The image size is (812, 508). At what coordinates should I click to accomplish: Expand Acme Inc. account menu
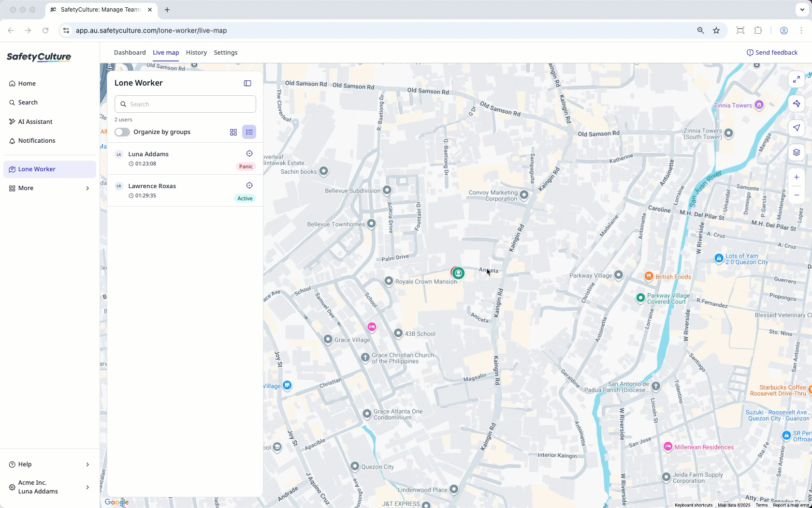click(49, 487)
